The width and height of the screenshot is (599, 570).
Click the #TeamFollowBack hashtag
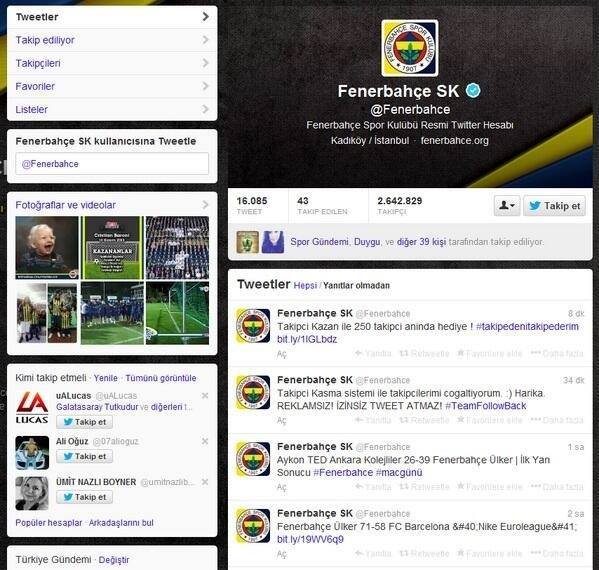pos(486,406)
